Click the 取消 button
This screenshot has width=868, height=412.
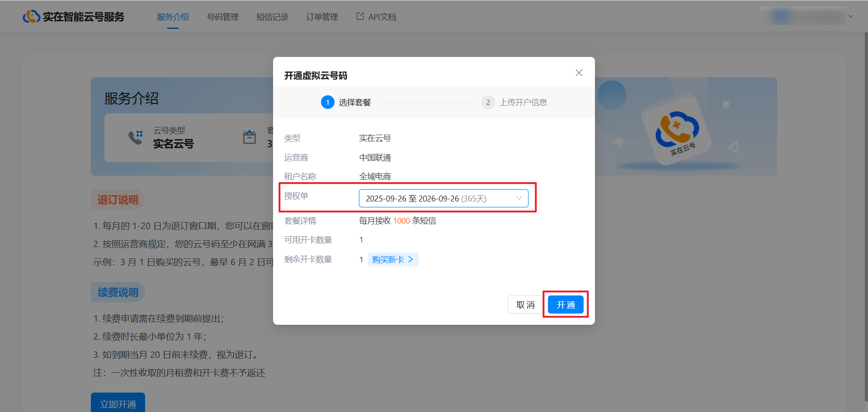(525, 305)
